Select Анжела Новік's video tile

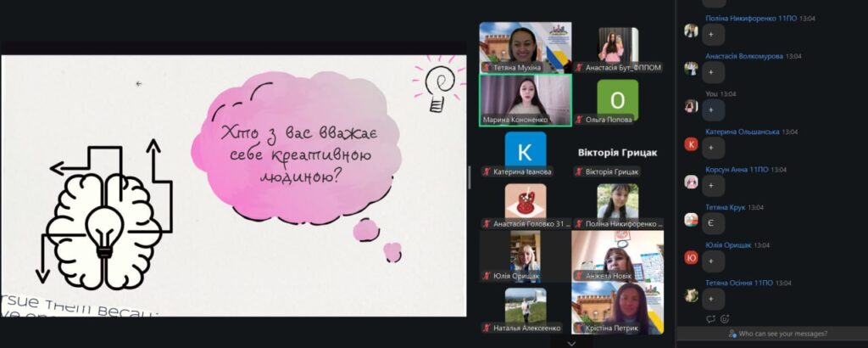[617, 253]
